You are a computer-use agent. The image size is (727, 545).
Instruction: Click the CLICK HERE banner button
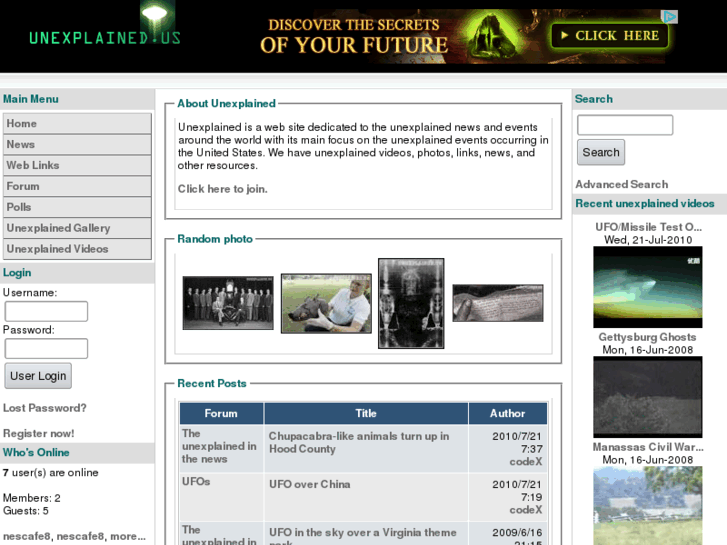point(610,36)
